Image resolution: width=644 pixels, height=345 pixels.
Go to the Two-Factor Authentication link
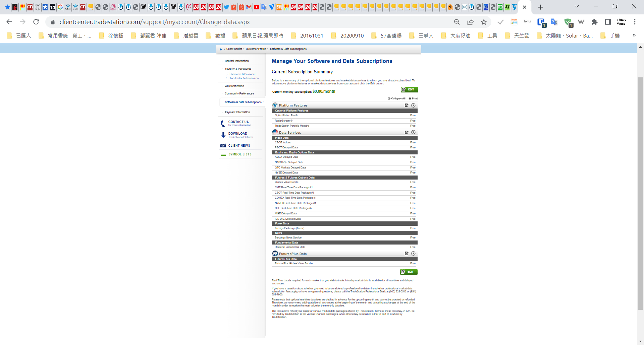click(x=244, y=78)
